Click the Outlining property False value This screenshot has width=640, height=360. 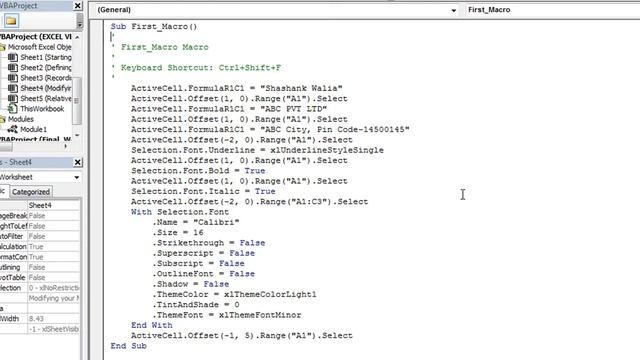53,267
